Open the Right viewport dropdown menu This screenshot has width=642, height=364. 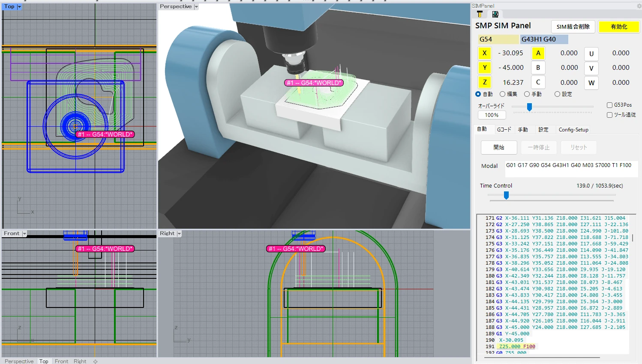coord(179,234)
